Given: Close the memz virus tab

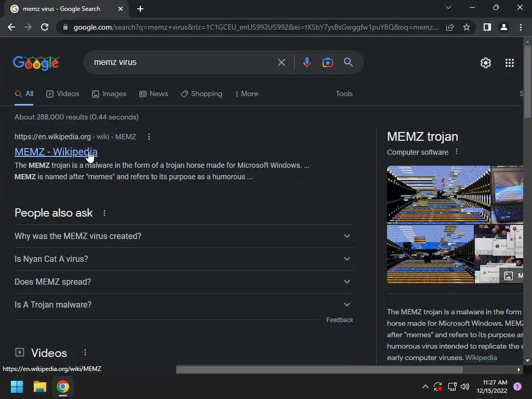Looking at the screenshot, I should (121, 9).
